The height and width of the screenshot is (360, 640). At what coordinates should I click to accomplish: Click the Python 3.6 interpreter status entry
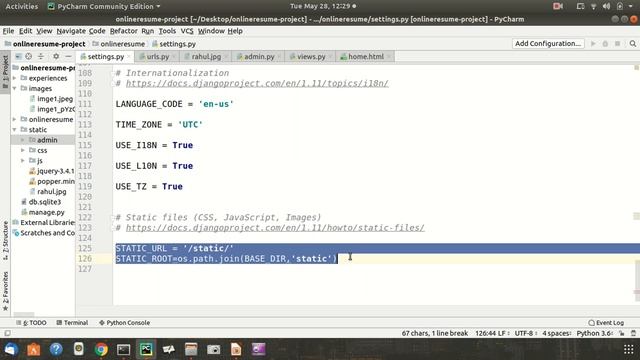(595, 333)
